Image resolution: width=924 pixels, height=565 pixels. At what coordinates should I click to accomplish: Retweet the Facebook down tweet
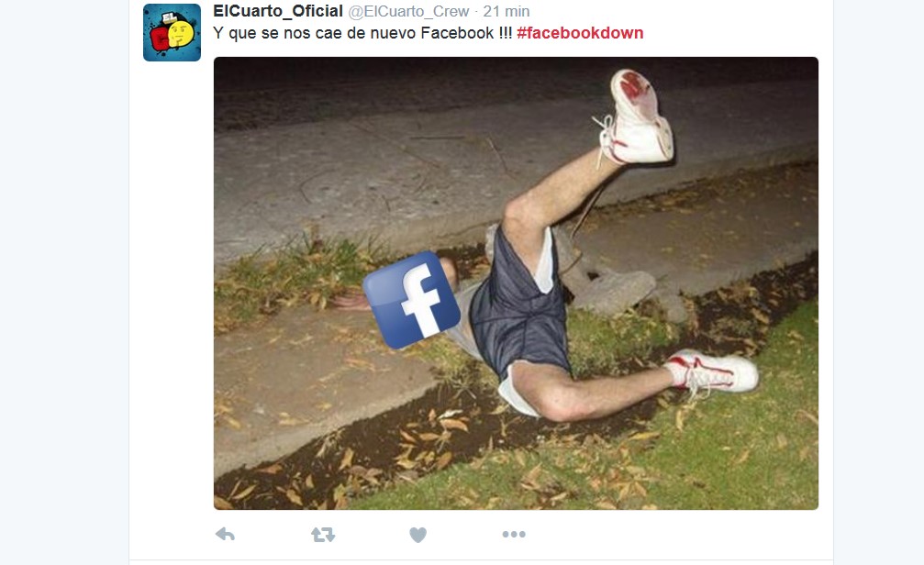click(323, 535)
